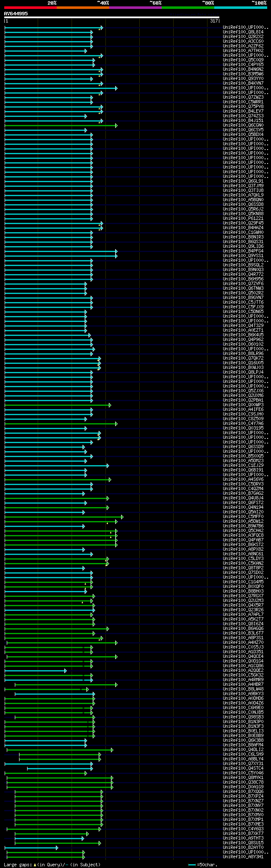Select hit label UniRef100_Q2R2X2
The width and height of the screenshot is (271, 868).
point(243,36)
